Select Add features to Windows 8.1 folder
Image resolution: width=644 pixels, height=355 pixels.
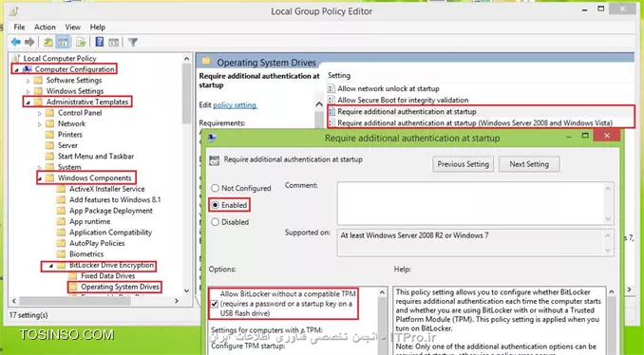tap(115, 199)
